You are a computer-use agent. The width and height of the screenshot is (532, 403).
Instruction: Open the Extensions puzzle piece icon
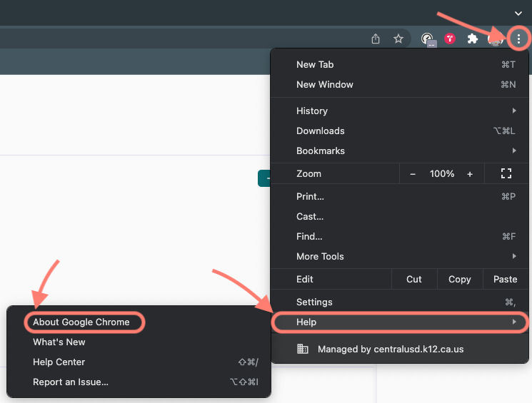click(473, 39)
